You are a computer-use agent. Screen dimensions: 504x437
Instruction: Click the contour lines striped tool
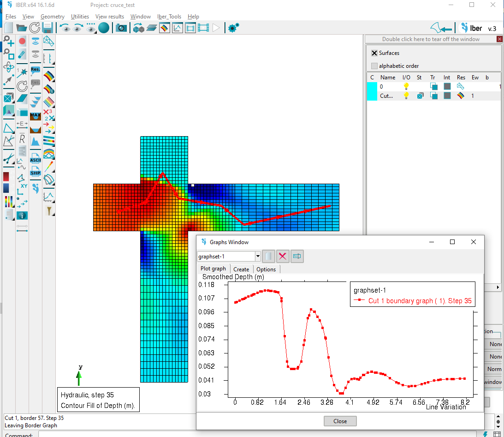[49, 102]
